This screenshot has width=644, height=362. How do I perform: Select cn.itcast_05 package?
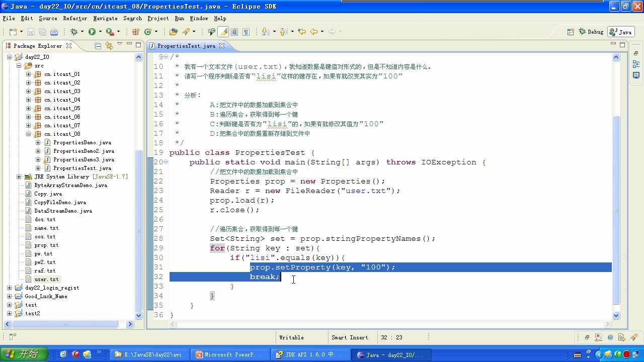pyautogui.click(x=62, y=108)
